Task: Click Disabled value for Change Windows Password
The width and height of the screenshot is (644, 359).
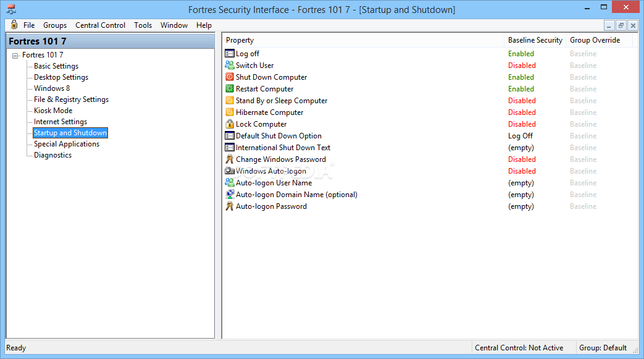Action: pyautogui.click(x=522, y=159)
